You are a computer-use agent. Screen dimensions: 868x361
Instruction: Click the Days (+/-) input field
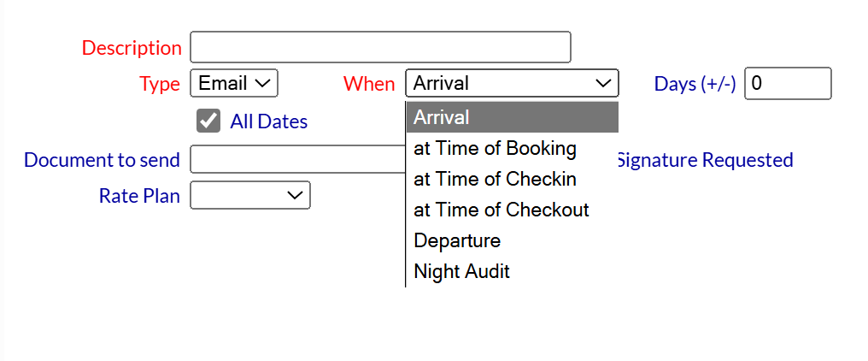[788, 83]
